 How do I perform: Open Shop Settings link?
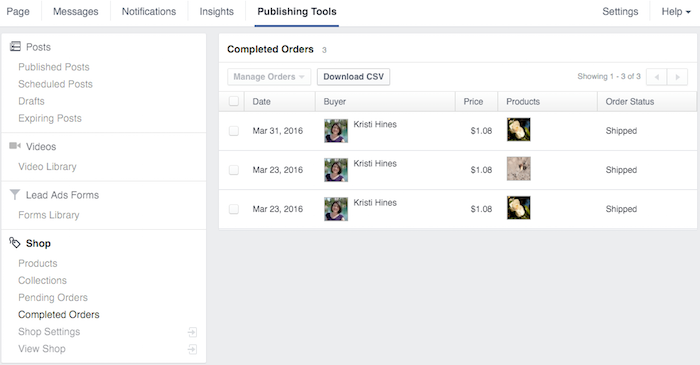click(x=49, y=332)
